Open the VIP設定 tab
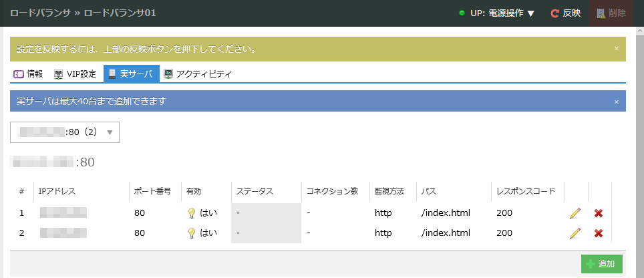This screenshot has width=644, height=278. 75,74
